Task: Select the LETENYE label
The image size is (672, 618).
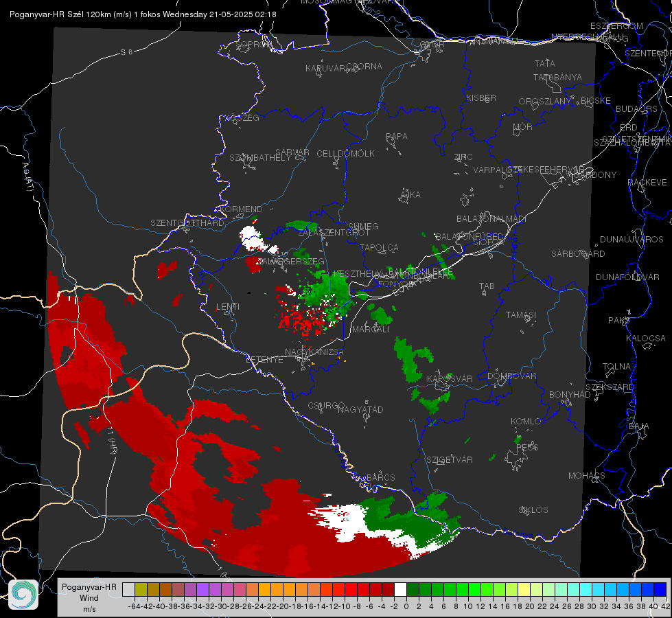Action: click(x=264, y=360)
